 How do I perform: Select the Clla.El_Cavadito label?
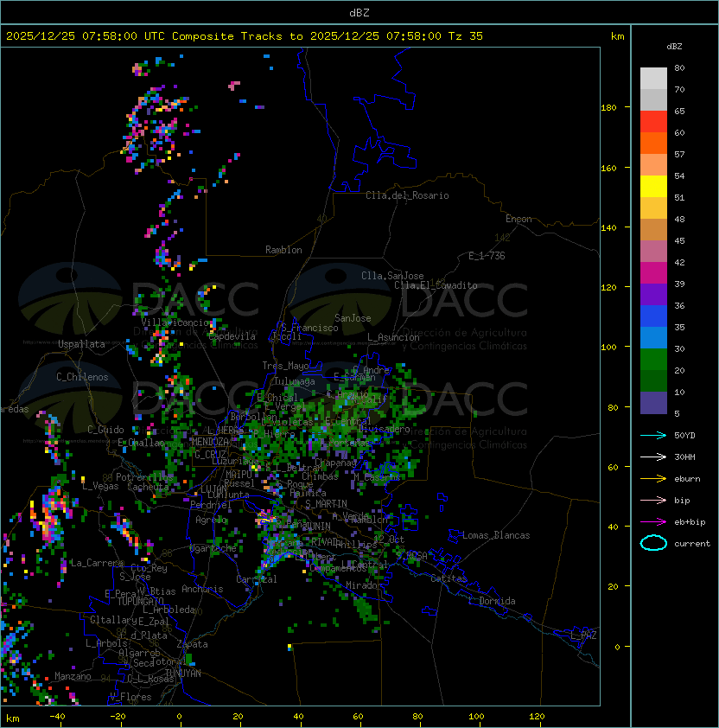point(436,285)
